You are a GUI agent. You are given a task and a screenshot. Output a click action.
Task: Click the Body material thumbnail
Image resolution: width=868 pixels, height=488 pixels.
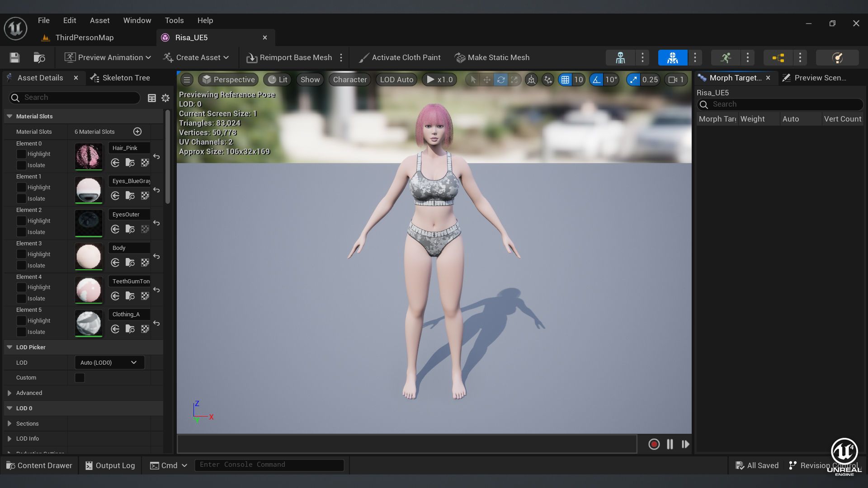click(x=89, y=257)
